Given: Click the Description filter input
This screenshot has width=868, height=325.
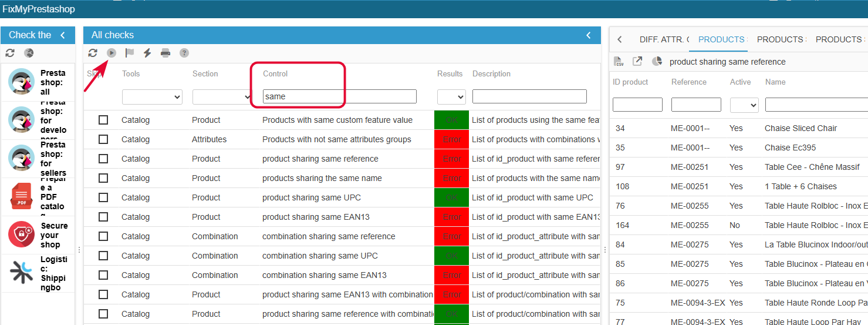Looking at the screenshot, I should 529,96.
